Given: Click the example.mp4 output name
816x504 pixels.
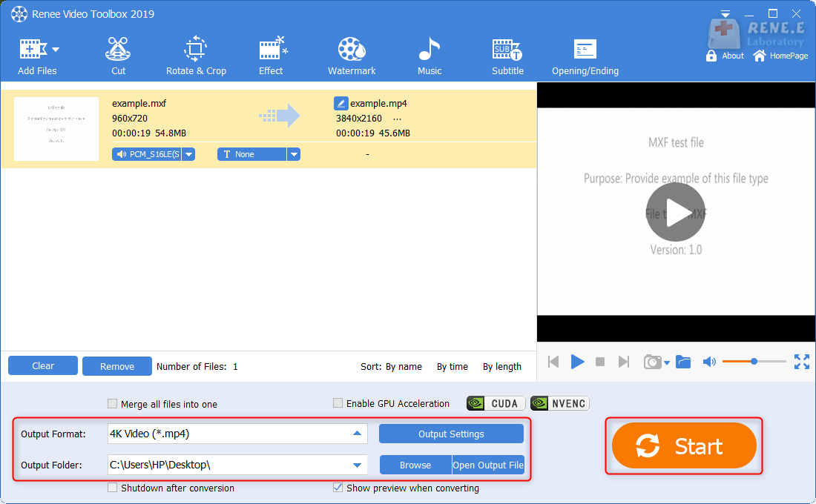Looking at the screenshot, I should (378, 104).
